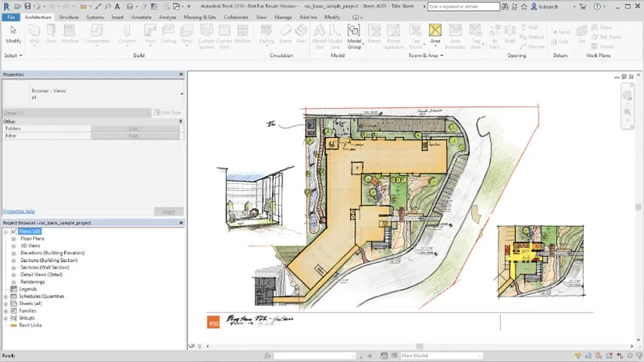Close the Properties panel
The image size is (644, 362).
[181, 75]
